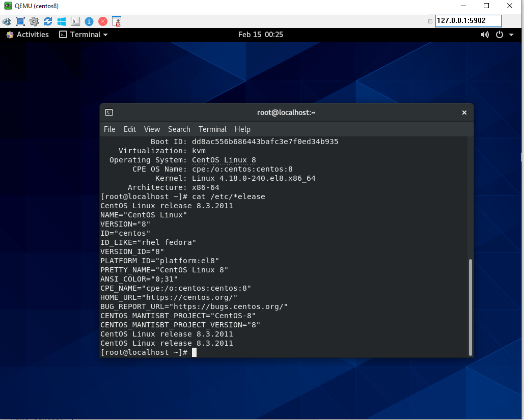Image resolution: width=524 pixels, height=420 pixels.
Task: Open the Search menu in terminal
Action: tap(179, 129)
